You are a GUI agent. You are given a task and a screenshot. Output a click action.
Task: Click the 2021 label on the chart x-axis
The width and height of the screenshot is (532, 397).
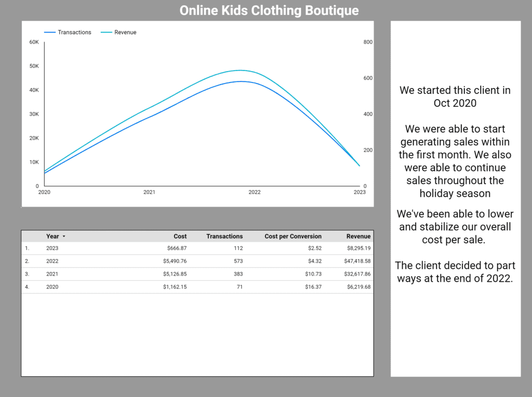(x=150, y=192)
